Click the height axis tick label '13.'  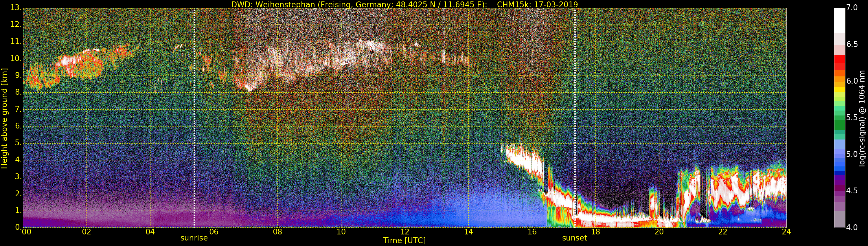coord(16,8)
